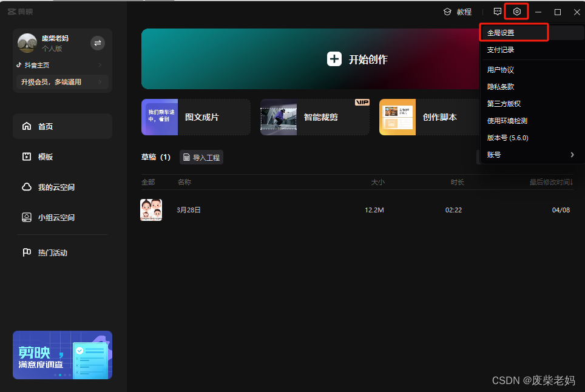This screenshot has width=585, height=392.
Task: Click the username 废柴老妈
Action: coord(55,38)
